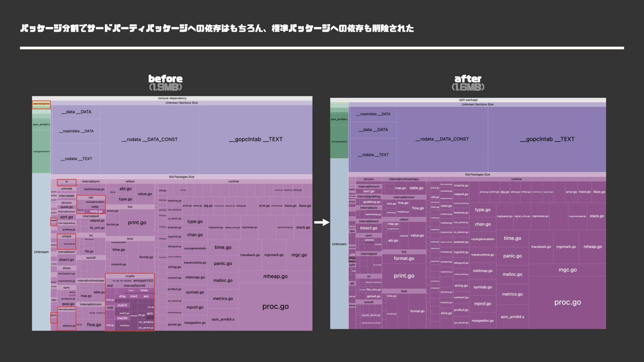Click print.go in the after treemap
Screen dimensions: 644x362
(x=404, y=276)
